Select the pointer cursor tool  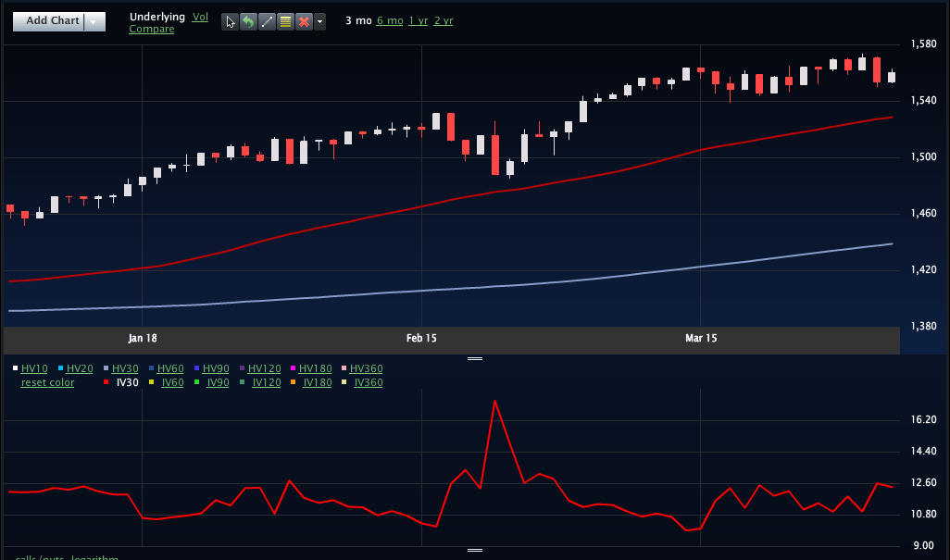tap(230, 21)
